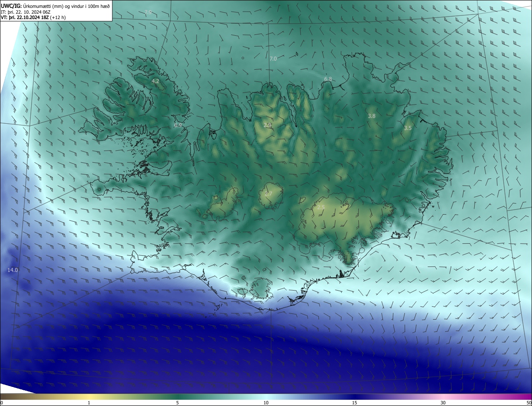The width and height of the screenshot is (532, 406).
Task: Click the 7.9 value label
Action: pos(148,12)
